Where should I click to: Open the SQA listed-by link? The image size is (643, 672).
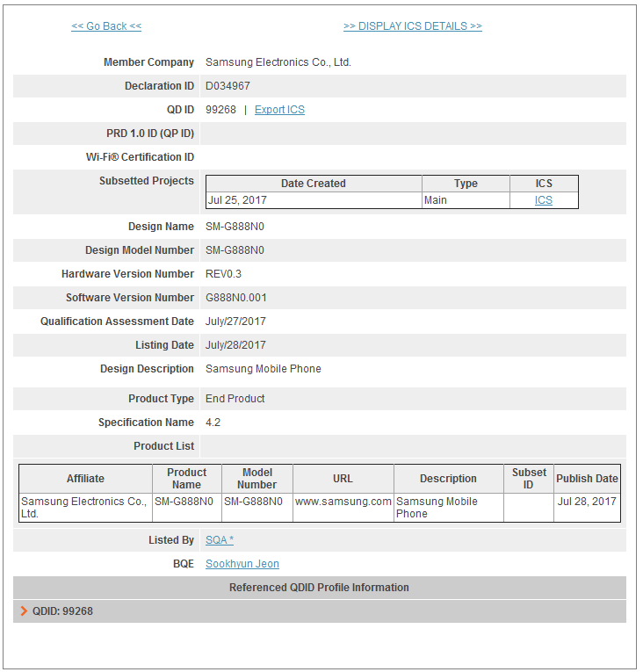[x=220, y=540]
